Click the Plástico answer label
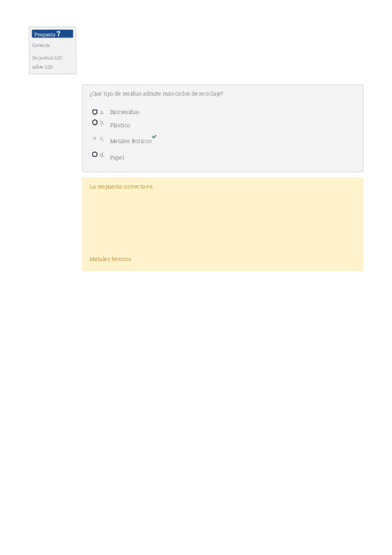The image size is (392, 555). point(120,125)
